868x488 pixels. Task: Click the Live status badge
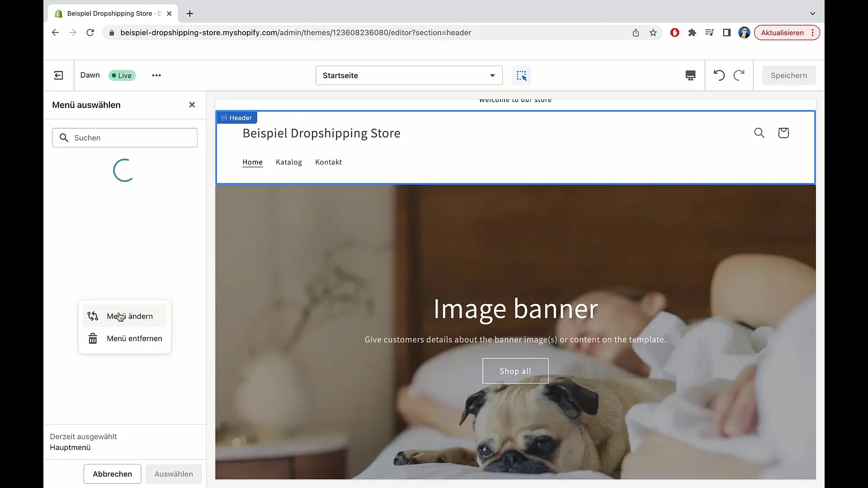click(x=122, y=75)
